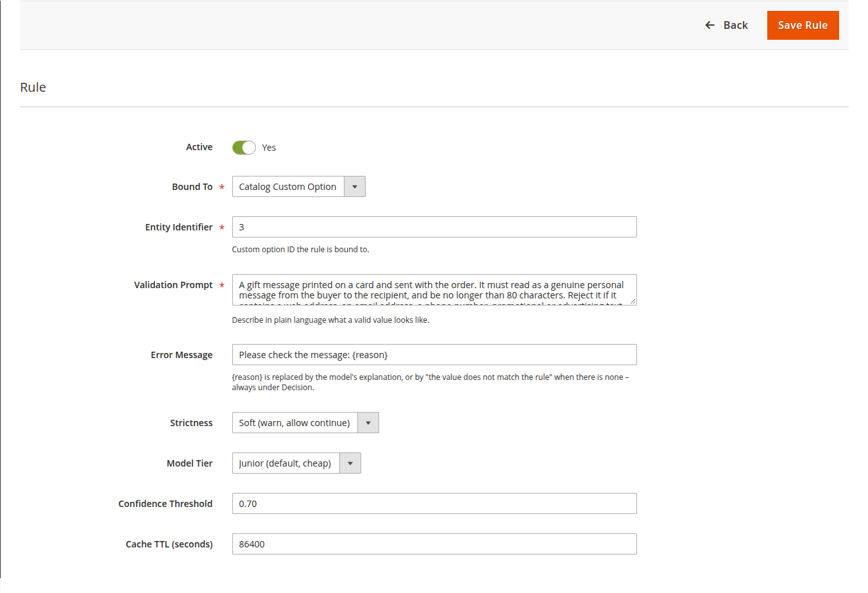Click the "Cache TTL (seconds)" label
The image size is (868, 593).
169,544
